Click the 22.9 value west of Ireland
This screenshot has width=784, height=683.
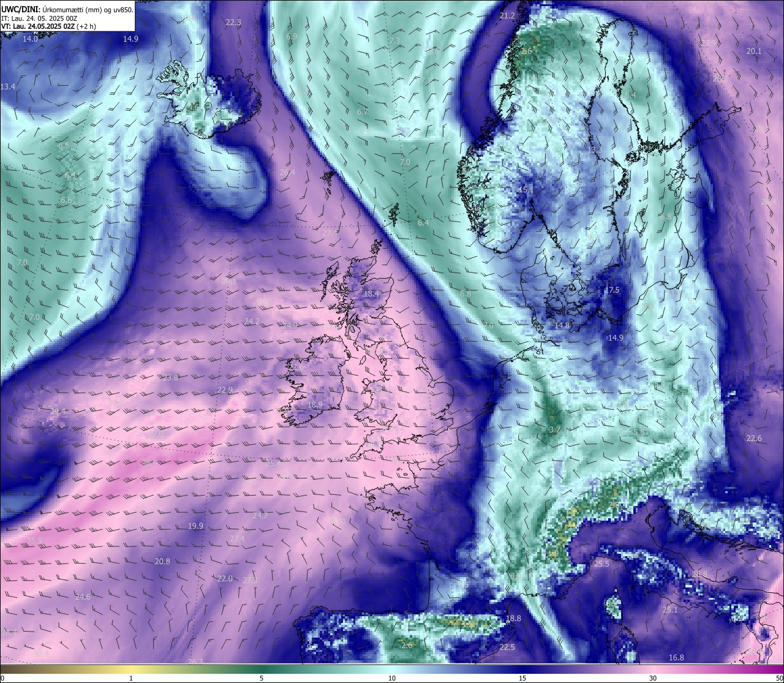point(225,390)
